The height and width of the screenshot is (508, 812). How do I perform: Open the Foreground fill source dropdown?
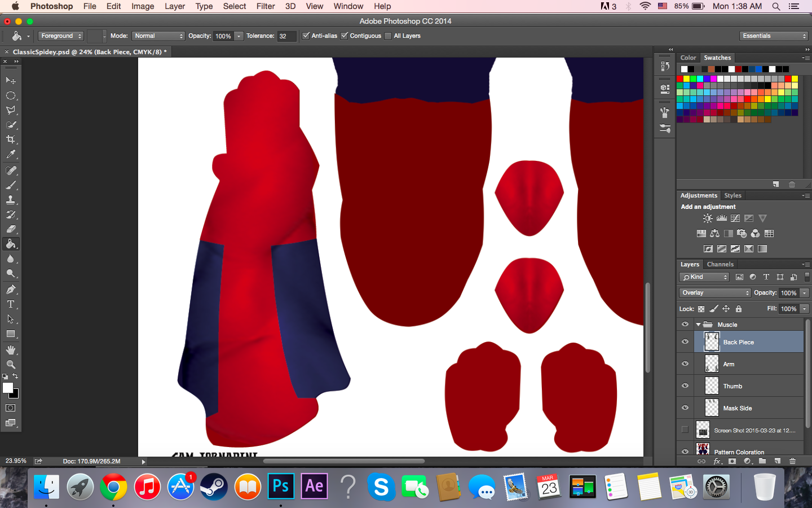pos(61,36)
